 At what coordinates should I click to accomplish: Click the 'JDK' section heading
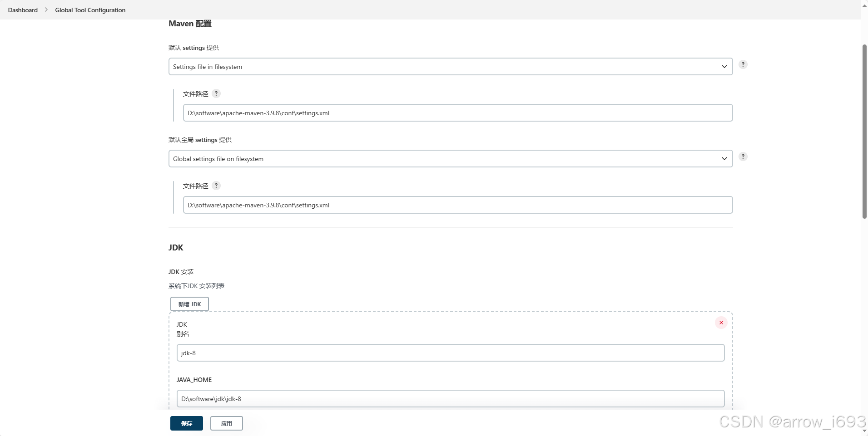(176, 248)
